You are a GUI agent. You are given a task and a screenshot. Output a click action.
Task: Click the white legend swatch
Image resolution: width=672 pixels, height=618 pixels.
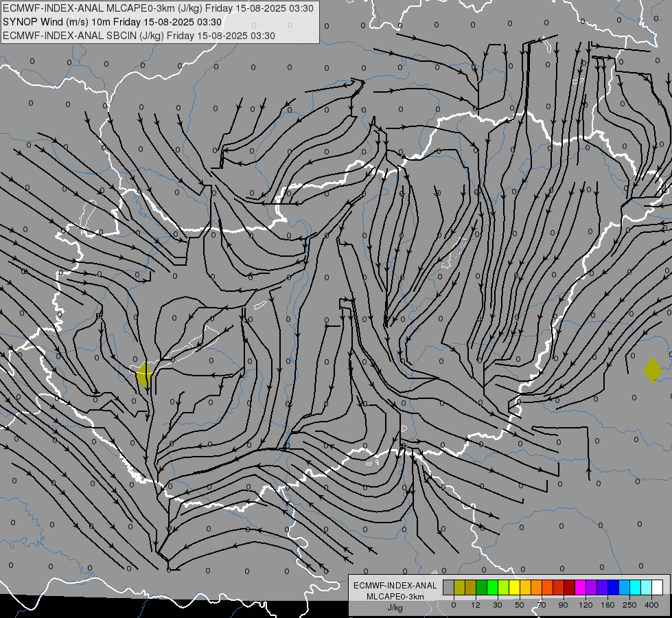click(x=658, y=587)
